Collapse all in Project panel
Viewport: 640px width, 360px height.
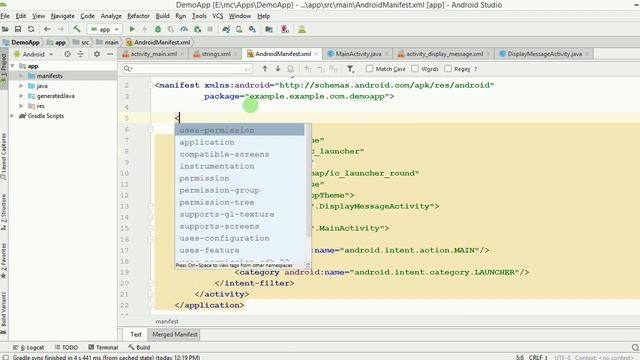[x=80, y=54]
